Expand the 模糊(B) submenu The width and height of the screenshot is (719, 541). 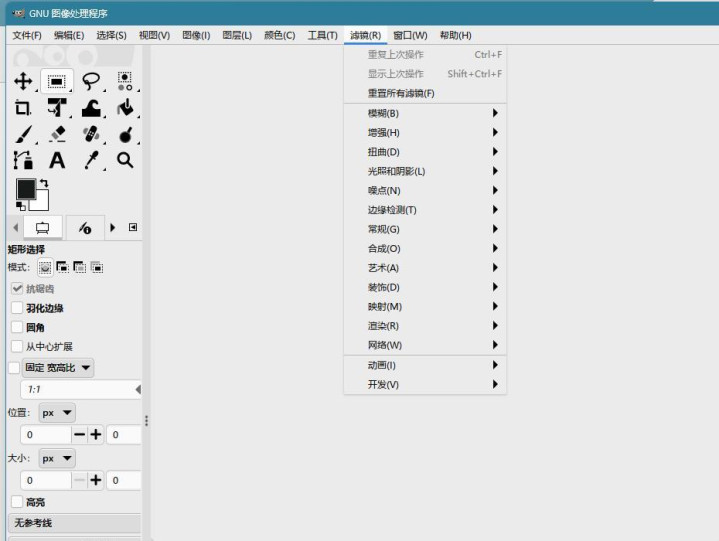pos(425,113)
